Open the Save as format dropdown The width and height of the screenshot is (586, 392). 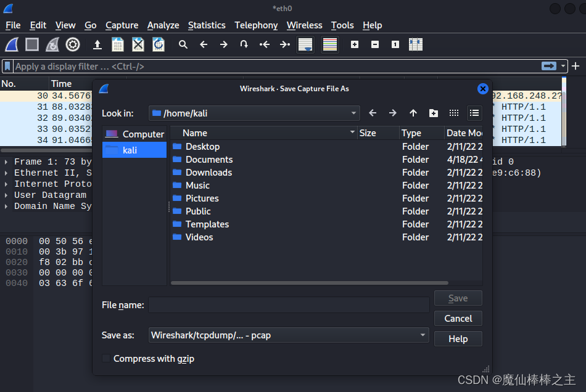(x=289, y=335)
